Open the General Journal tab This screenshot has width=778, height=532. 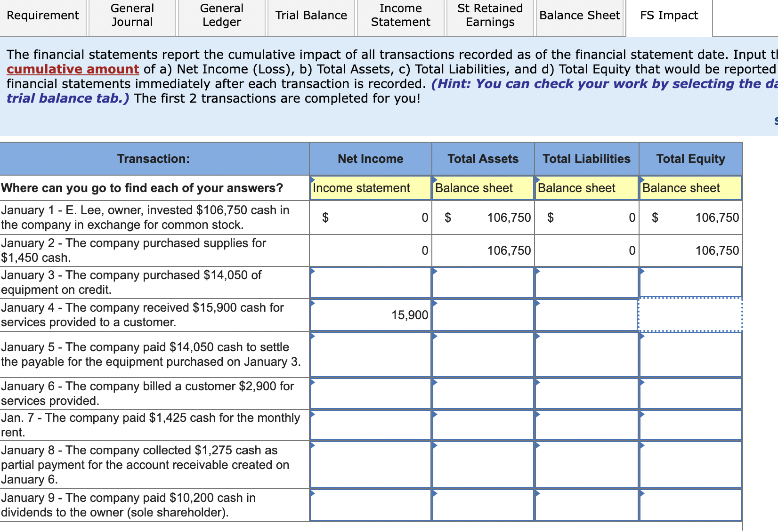(x=132, y=16)
